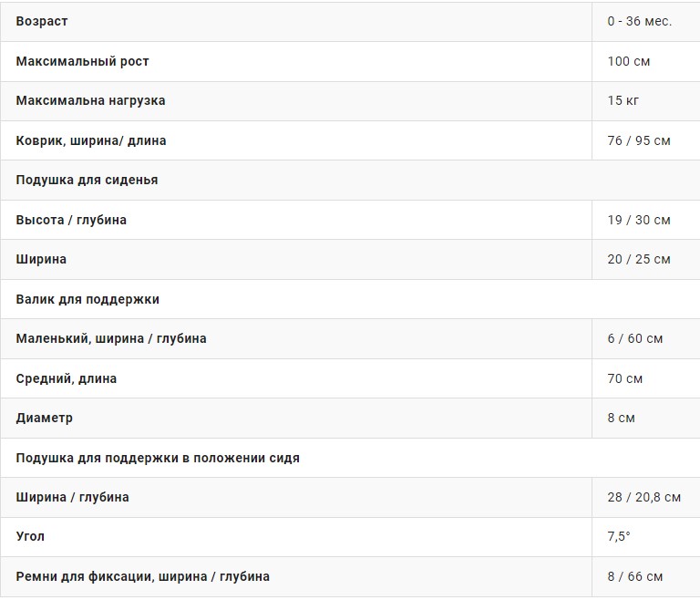Viewport: 700px width, 600px height.
Task: Select the "70 см" value
Action: click(624, 378)
